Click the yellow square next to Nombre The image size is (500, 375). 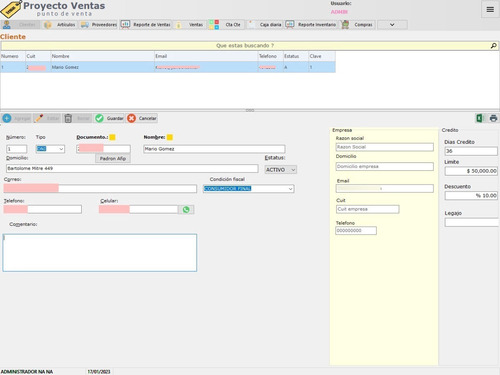170,137
